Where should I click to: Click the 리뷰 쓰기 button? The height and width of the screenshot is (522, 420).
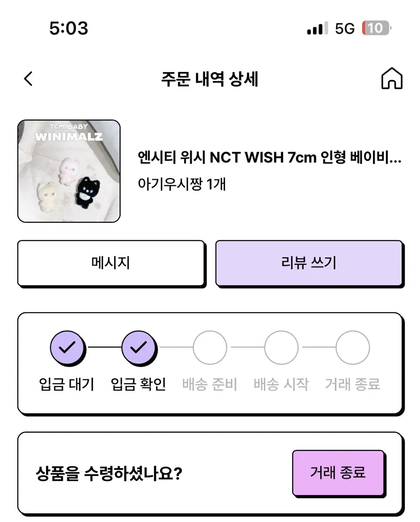coord(309,263)
